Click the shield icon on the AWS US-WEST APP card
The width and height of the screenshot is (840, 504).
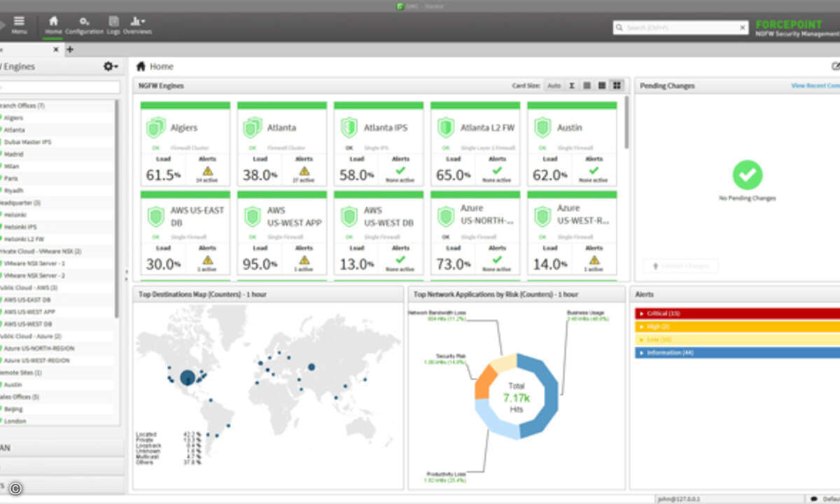pyautogui.click(x=252, y=216)
